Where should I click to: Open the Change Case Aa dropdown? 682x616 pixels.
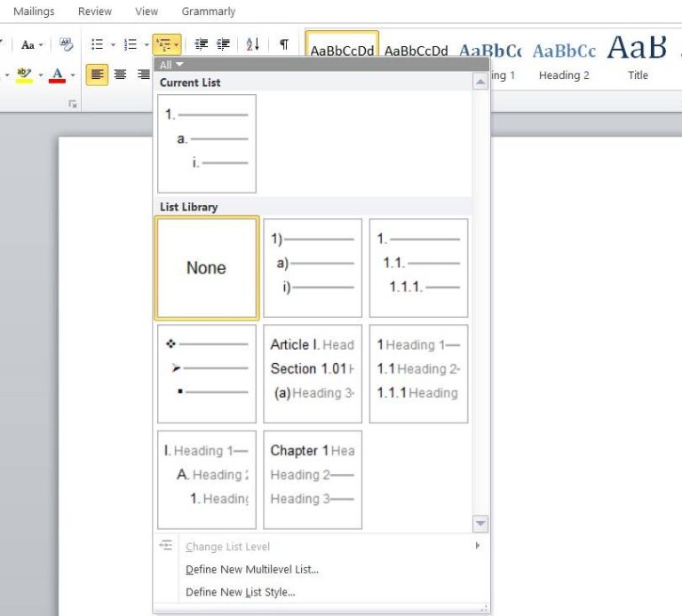click(x=33, y=44)
